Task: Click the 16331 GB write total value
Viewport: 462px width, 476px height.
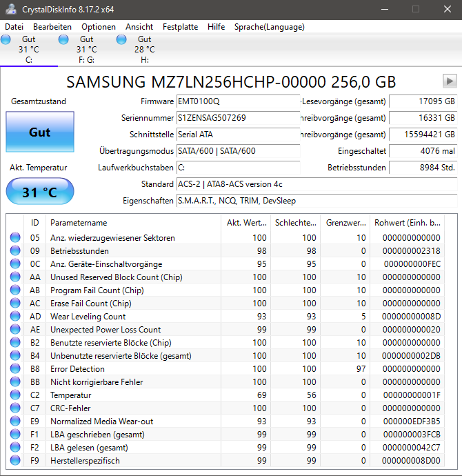Action: coord(423,118)
